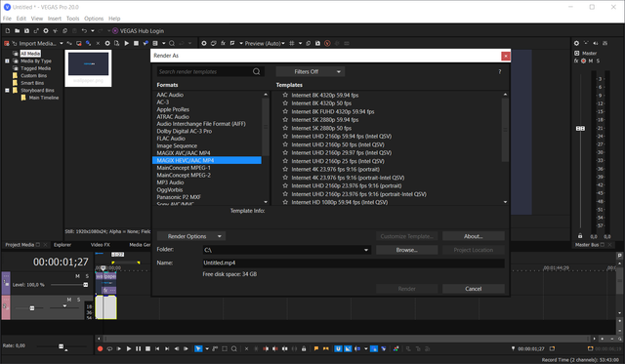Click the VEGAS Hub Login icon

coord(115,30)
